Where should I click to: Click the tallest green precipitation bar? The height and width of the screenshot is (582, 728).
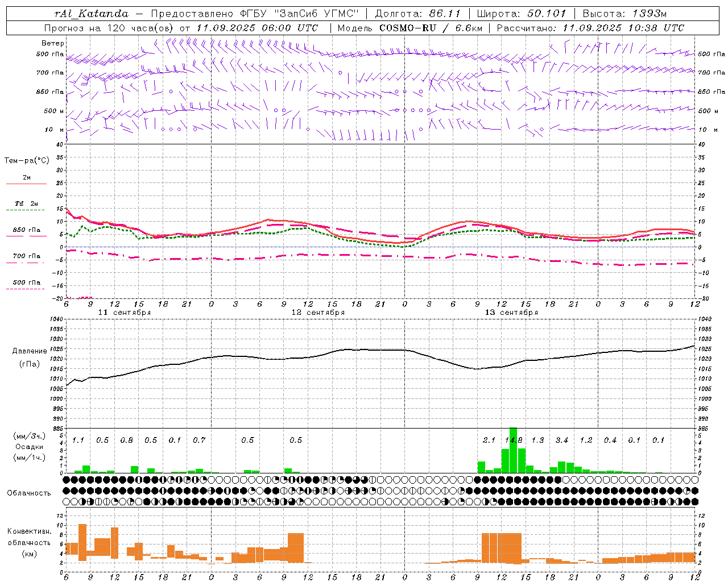514,450
